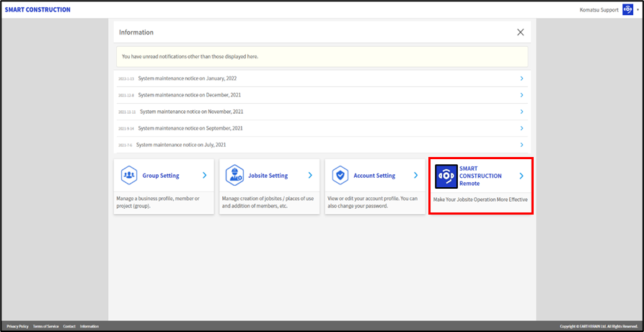Click the Jobsite Setting arrow chevron
Viewport: 644px width, 332px height.
[310, 175]
